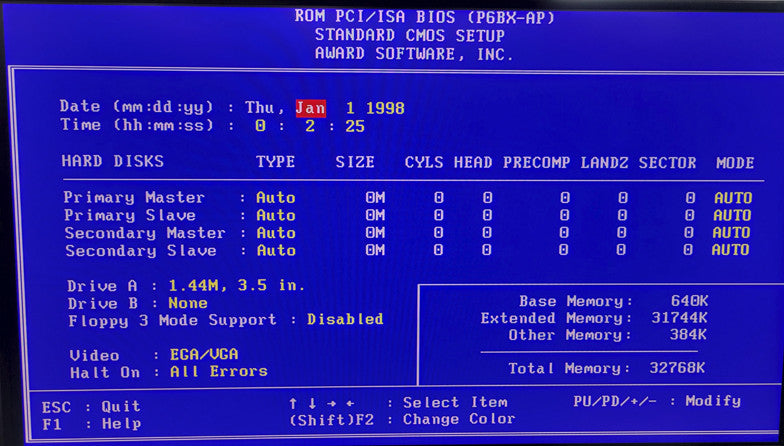Click the (Shift)F2 Change Color hint
Screen dimensions: 784x446
click(x=402, y=420)
